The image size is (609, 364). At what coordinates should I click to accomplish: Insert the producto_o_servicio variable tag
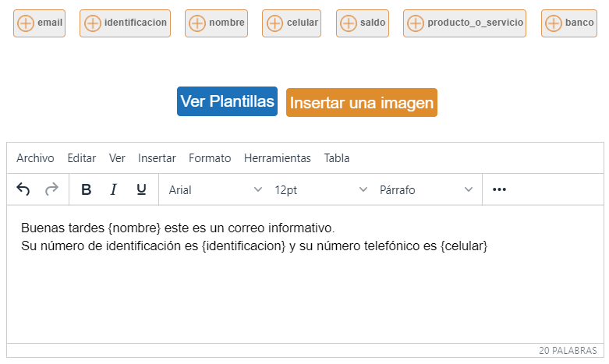[465, 23]
